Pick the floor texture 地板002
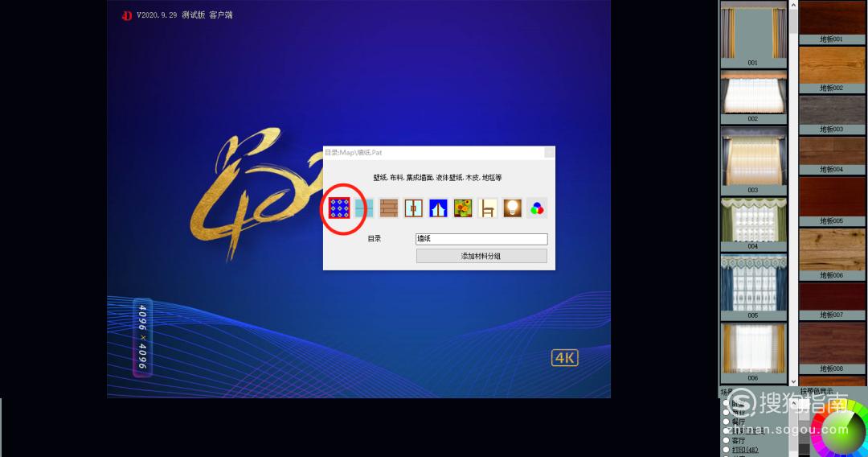This screenshot has width=868, height=457. (x=832, y=69)
